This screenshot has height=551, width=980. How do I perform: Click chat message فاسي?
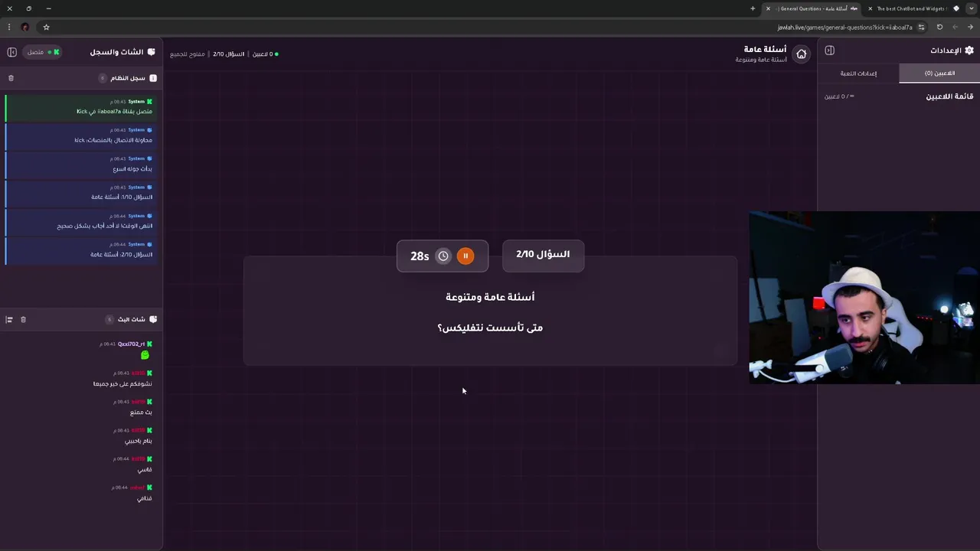[x=145, y=469]
